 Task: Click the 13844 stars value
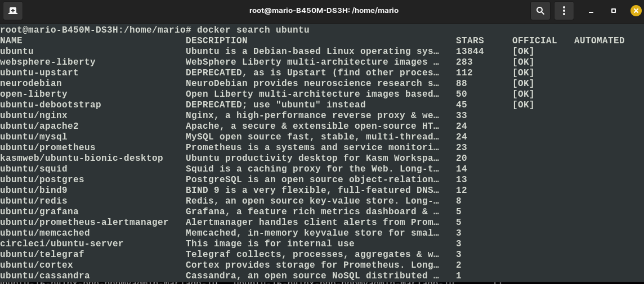(470, 51)
